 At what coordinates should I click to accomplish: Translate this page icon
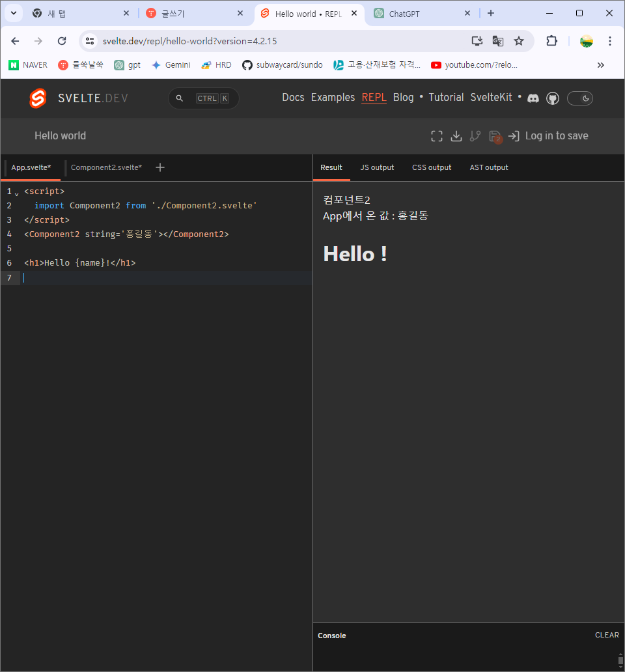498,41
